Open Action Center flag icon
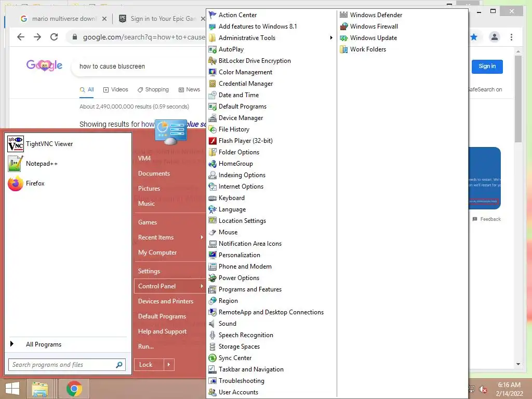The height and width of the screenshot is (399, 532). point(212,15)
